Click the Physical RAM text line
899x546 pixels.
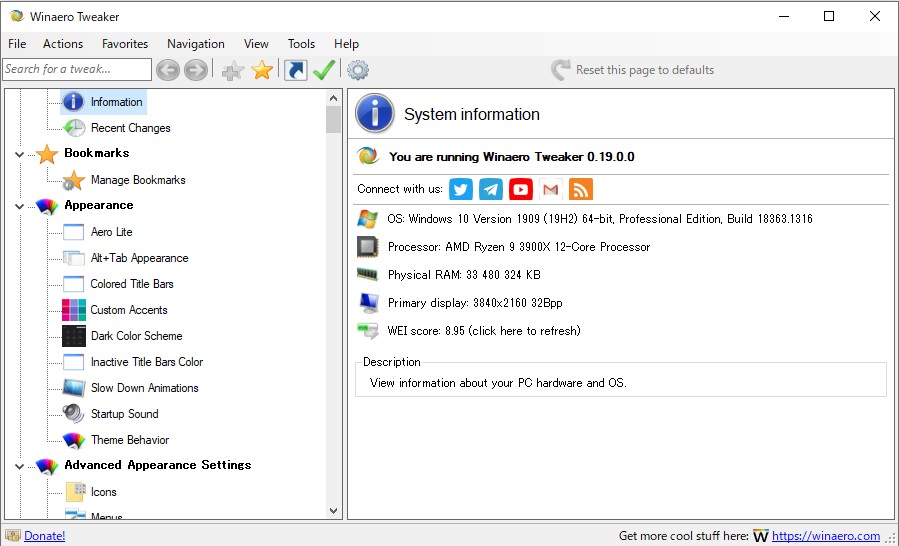point(464,275)
